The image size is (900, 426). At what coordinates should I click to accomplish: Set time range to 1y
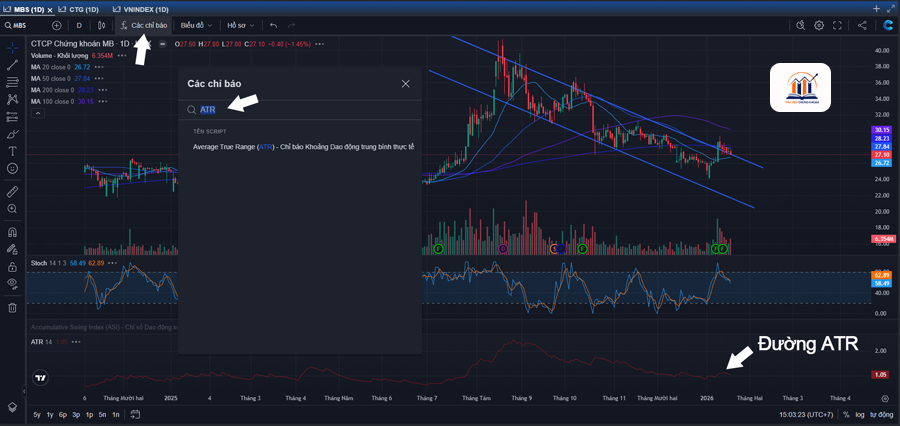(x=50, y=415)
